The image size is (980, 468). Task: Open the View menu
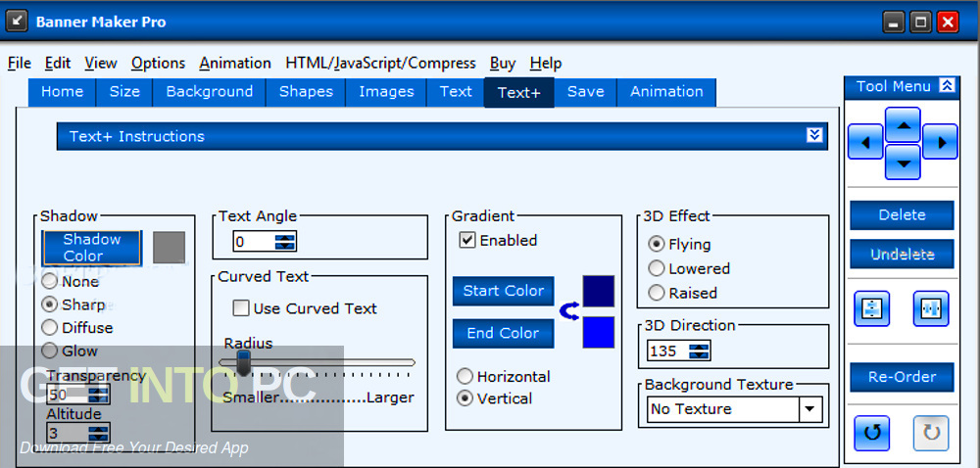(101, 63)
